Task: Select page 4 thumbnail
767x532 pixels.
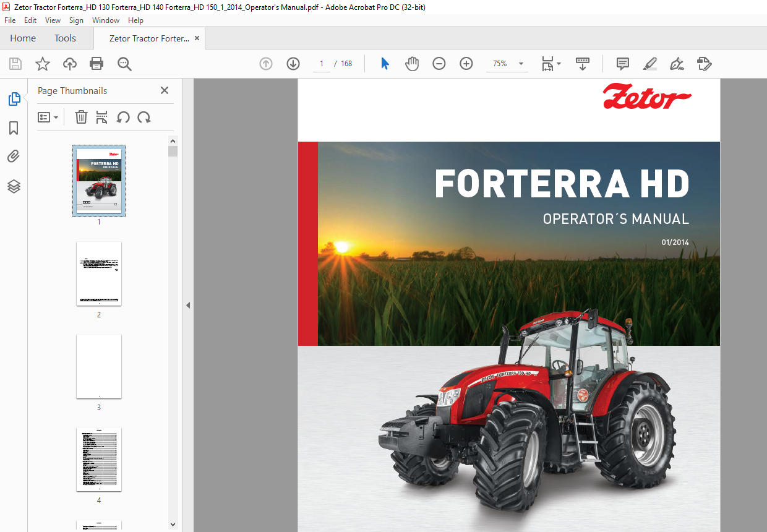Action: (x=99, y=459)
